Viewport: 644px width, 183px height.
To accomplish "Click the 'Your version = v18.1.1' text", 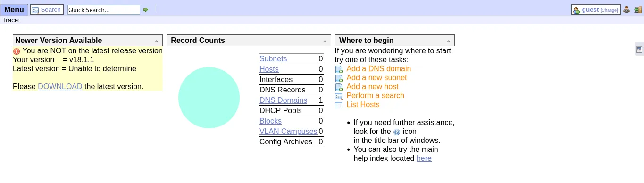I will [53, 59].
